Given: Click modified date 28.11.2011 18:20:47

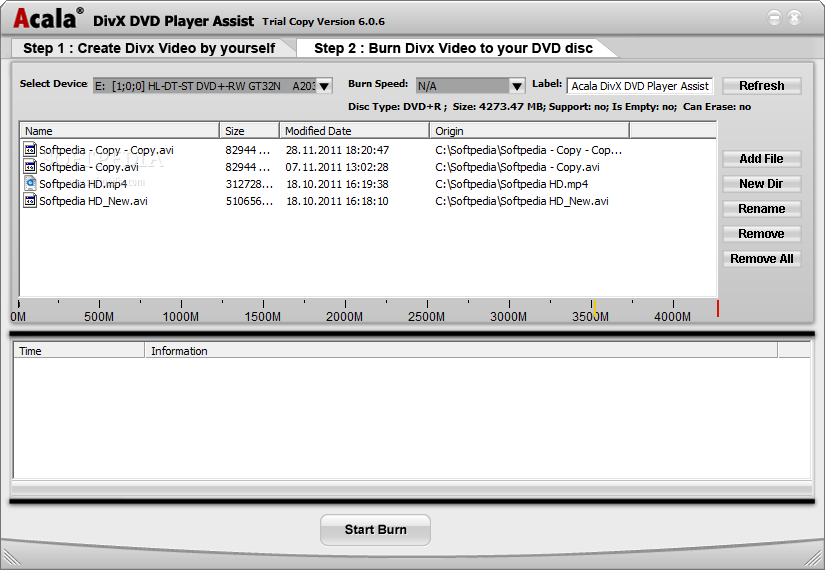Looking at the screenshot, I should (x=337, y=150).
